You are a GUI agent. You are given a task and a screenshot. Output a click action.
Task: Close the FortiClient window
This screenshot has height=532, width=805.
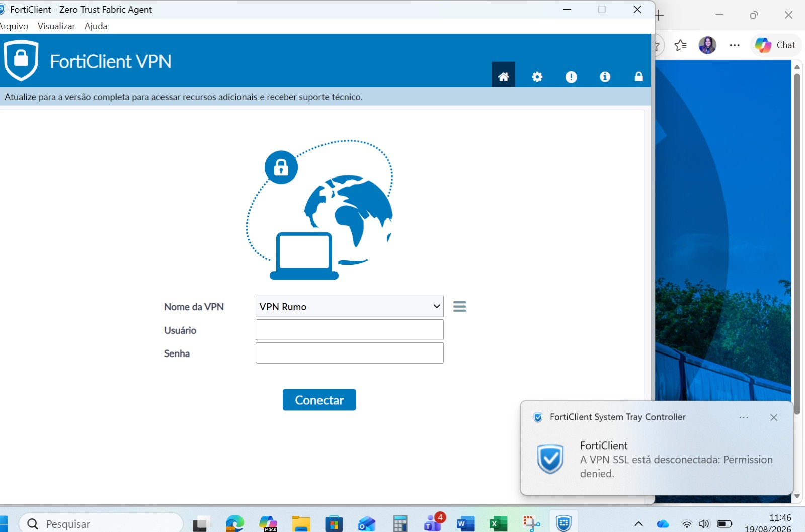tap(637, 10)
